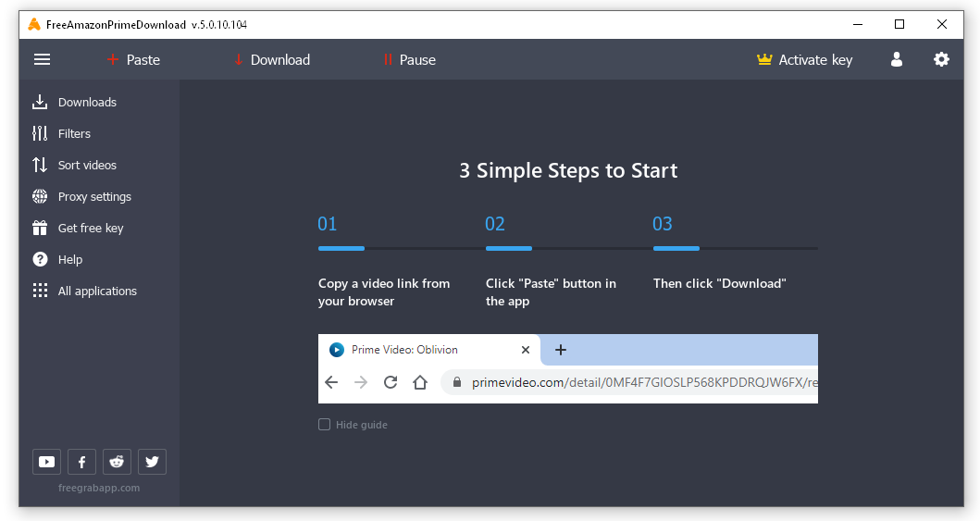Open the Twitter social link
This screenshot has width=980, height=521.
[x=152, y=462]
